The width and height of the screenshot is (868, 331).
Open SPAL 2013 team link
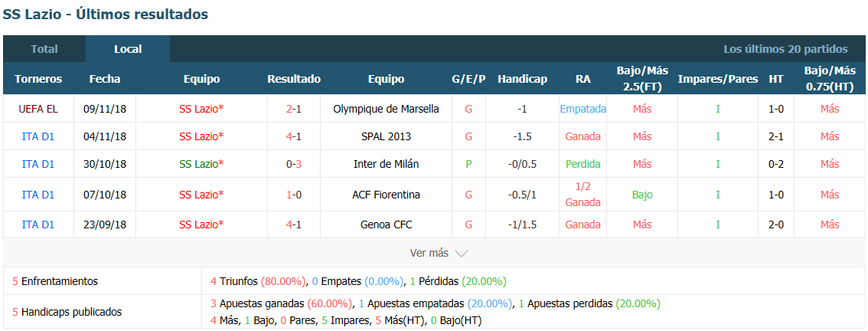coord(386,136)
